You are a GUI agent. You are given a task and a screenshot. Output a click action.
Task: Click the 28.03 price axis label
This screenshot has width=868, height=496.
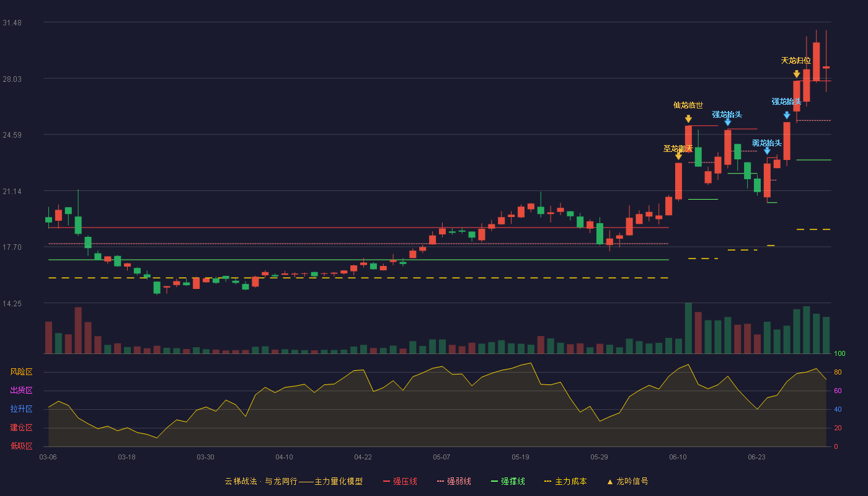(12, 79)
